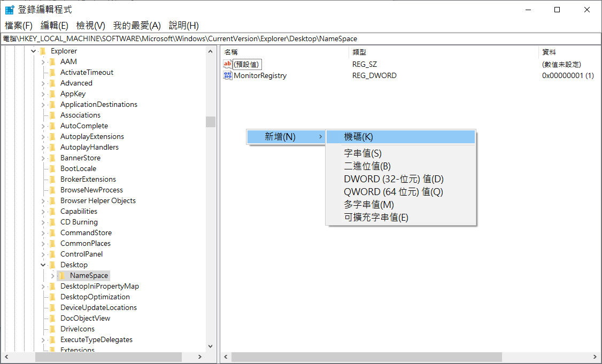Click the Explorer folder icon in tree

pyautogui.click(x=43, y=51)
